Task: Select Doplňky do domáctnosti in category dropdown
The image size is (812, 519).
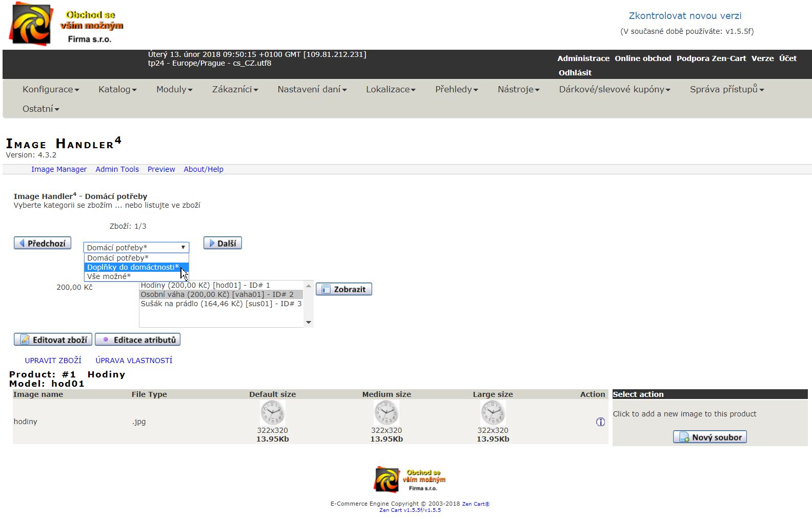Action: [x=133, y=267]
